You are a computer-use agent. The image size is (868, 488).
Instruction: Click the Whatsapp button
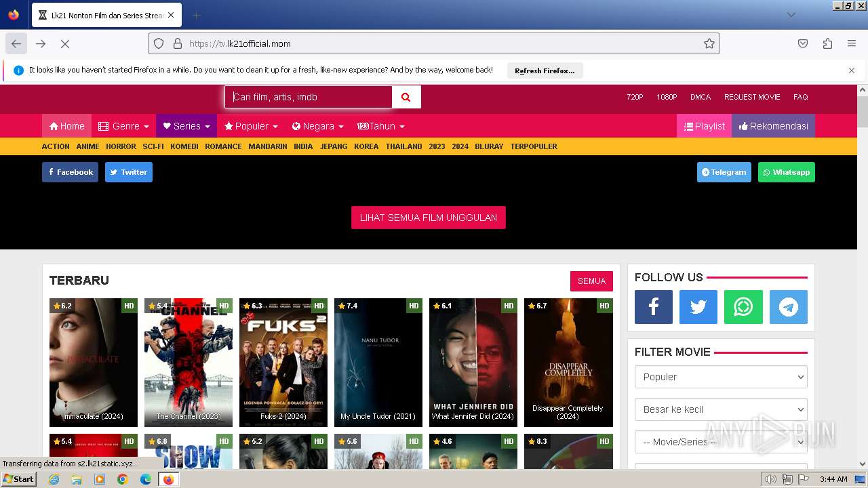coord(787,172)
